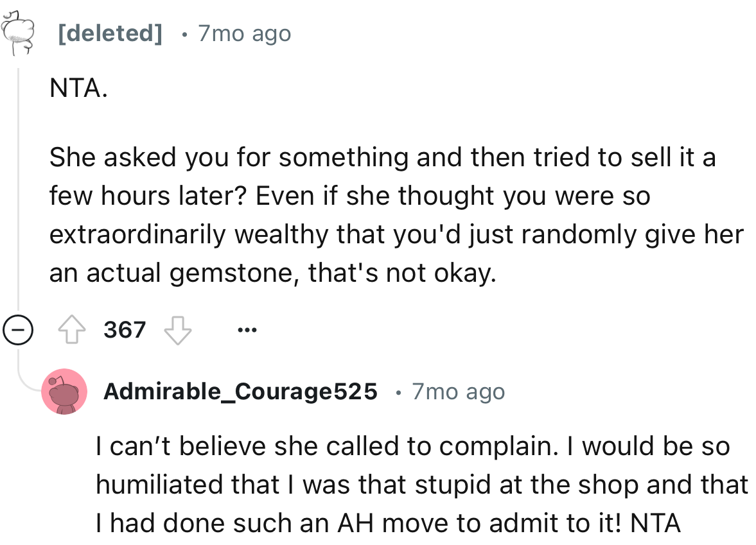Image resolution: width=756 pixels, height=545 pixels.
Task: Collapse the thread with the minus button
Action: pos(17,331)
